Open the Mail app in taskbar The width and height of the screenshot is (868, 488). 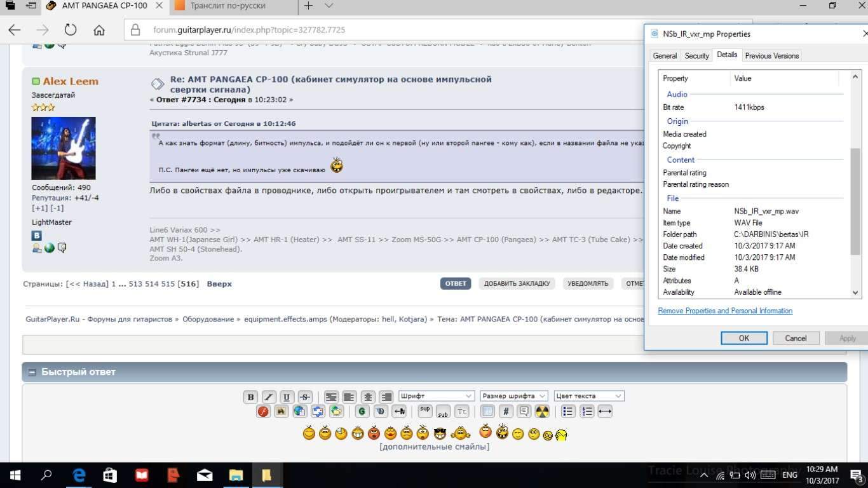(205, 475)
